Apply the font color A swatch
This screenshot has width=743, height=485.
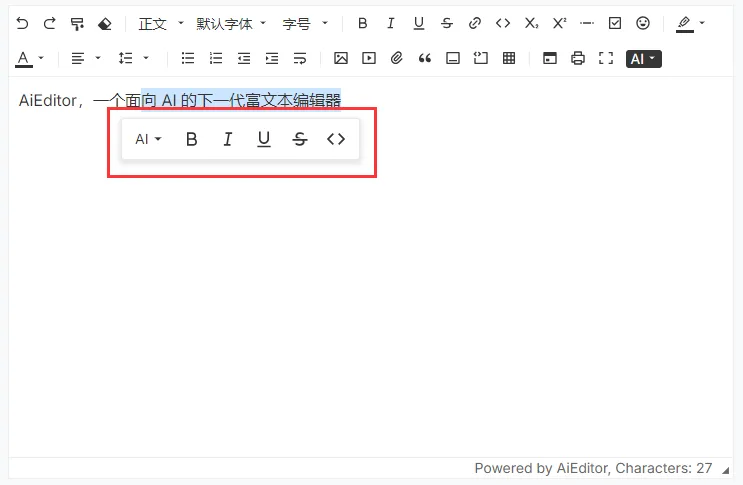tap(23, 59)
